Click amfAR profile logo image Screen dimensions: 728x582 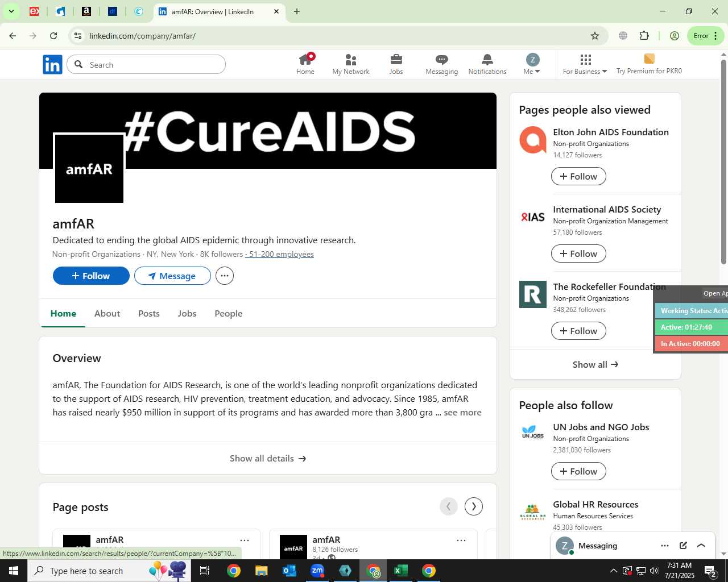(89, 169)
